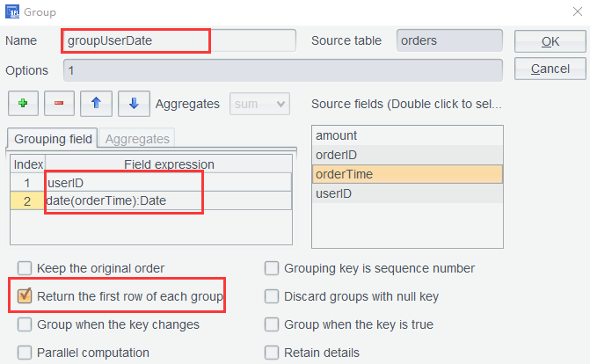Click the Group dialog title icon
This screenshot has width=590, height=364.
pos(12,12)
